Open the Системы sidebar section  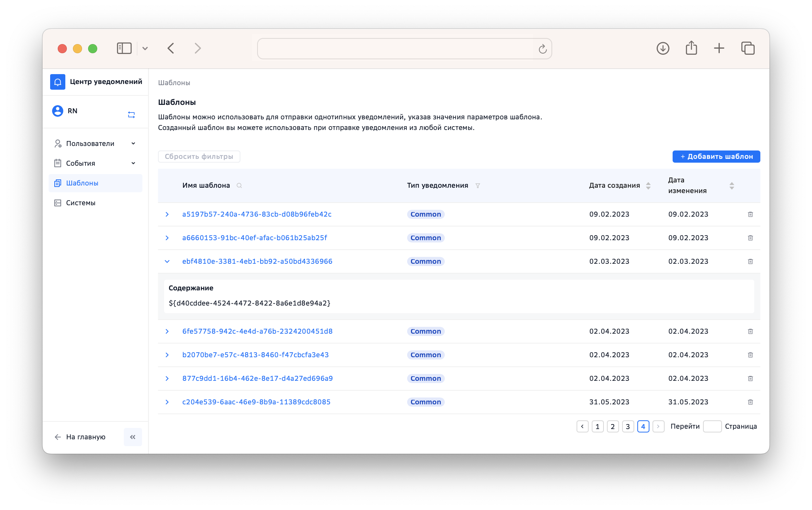coord(95,203)
